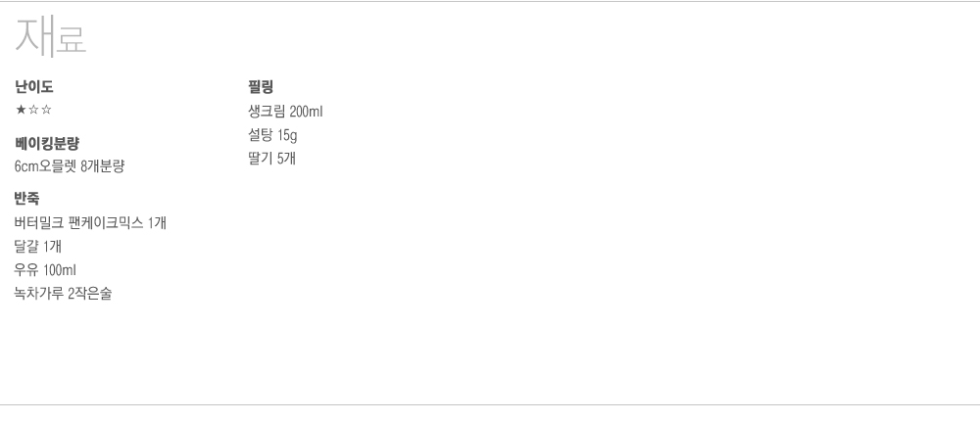This screenshot has height=421, width=980.
Task: Click the bottom horizontal divider line
Action: [490, 404]
